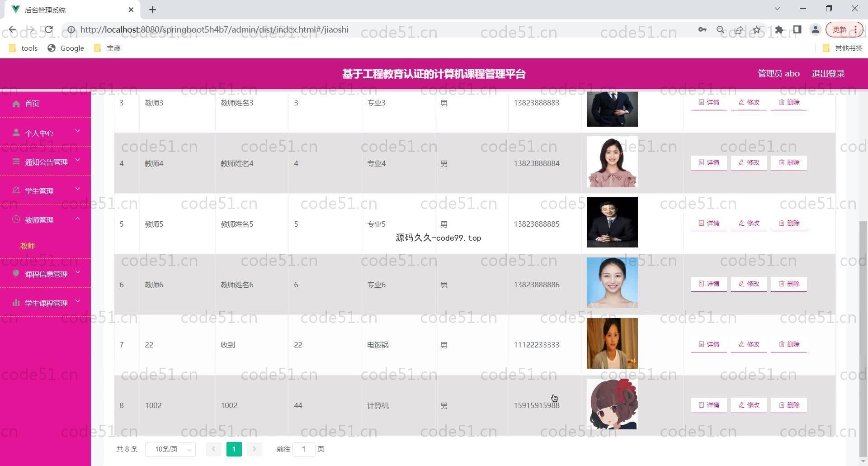
Task: Modify 教师6 record
Action: (749, 284)
